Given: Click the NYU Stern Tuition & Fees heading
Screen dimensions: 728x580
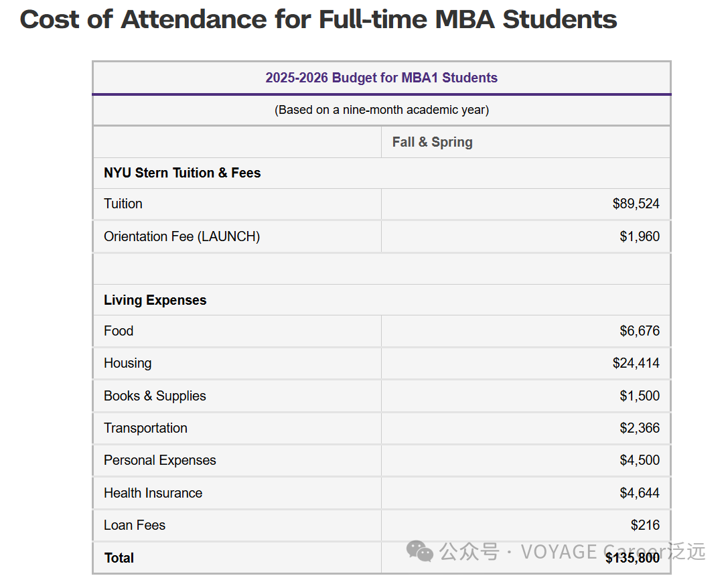Looking at the screenshot, I should pyautogui.click(x=182, y=173).
